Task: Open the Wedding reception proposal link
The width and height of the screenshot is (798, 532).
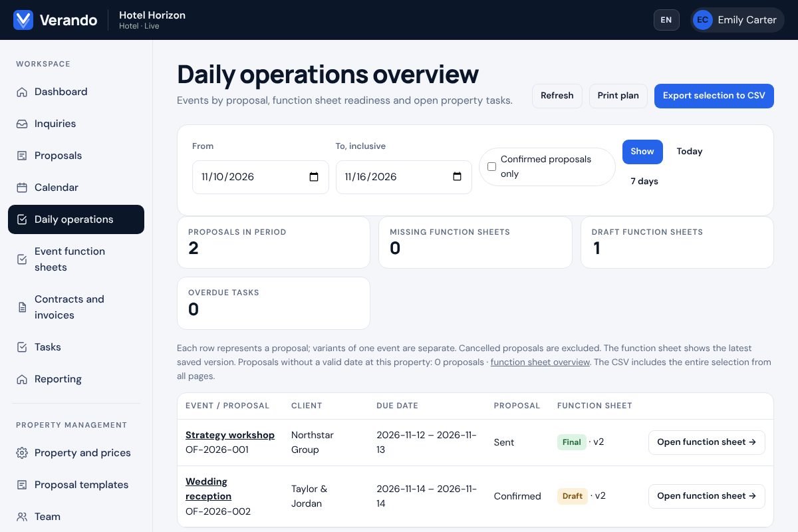Action: [209, 489]
